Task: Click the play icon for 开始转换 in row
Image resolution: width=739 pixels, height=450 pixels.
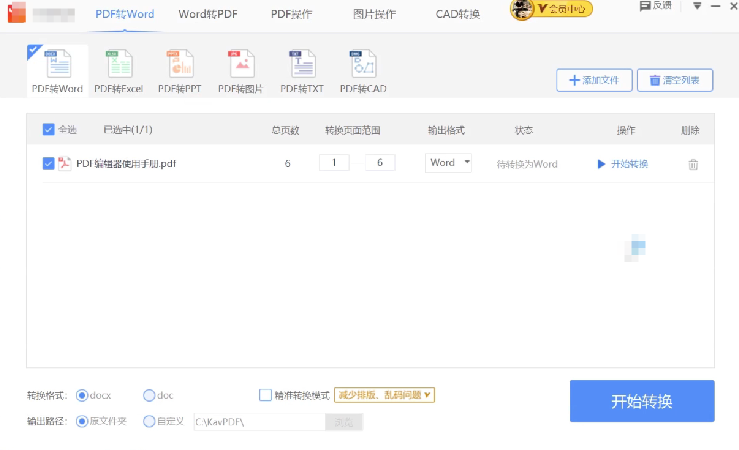Action: click(601, 164)
